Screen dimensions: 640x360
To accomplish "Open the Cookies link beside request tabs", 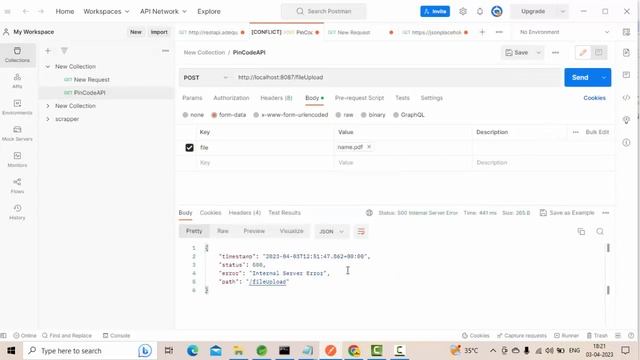I will pos(594,98).
